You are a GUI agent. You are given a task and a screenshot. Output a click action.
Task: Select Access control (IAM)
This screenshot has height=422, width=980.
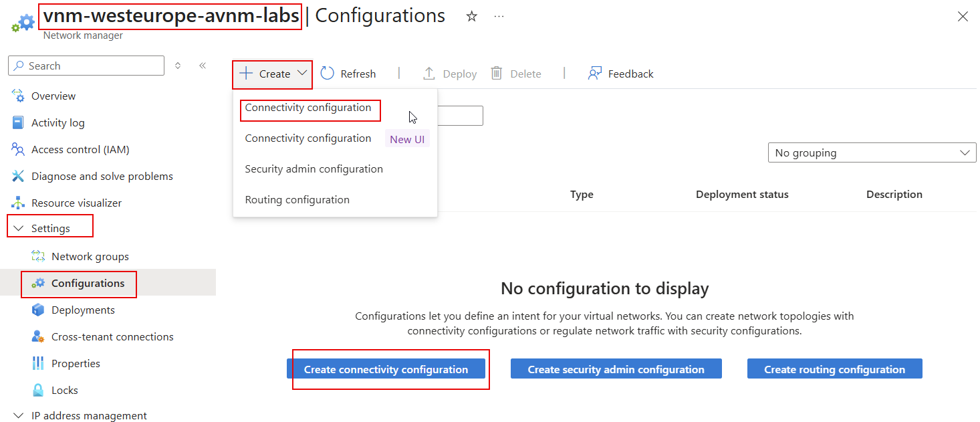pyautogui.click(x=79, y=149)
